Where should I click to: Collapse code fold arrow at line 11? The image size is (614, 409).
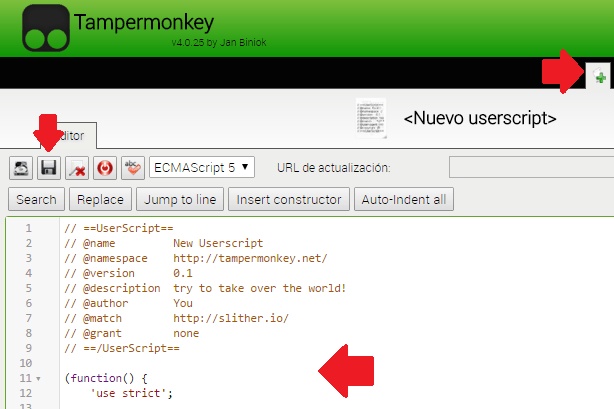pos(38,379)
